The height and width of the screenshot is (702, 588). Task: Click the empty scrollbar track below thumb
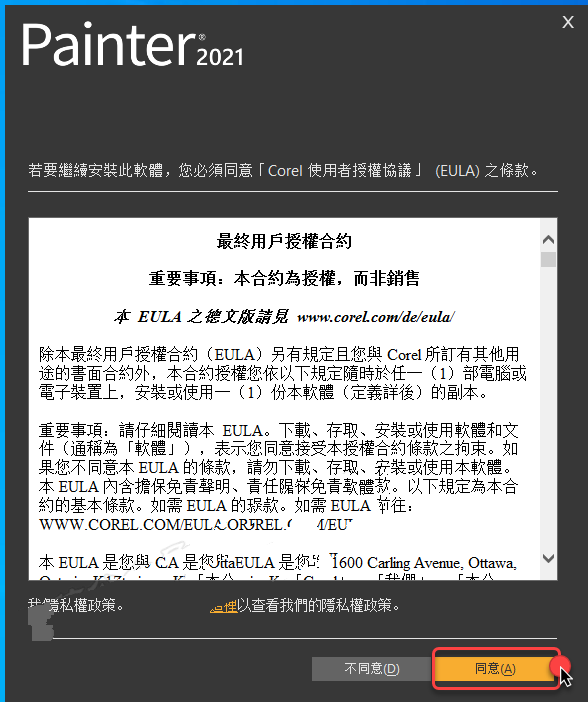pos(548,407)
